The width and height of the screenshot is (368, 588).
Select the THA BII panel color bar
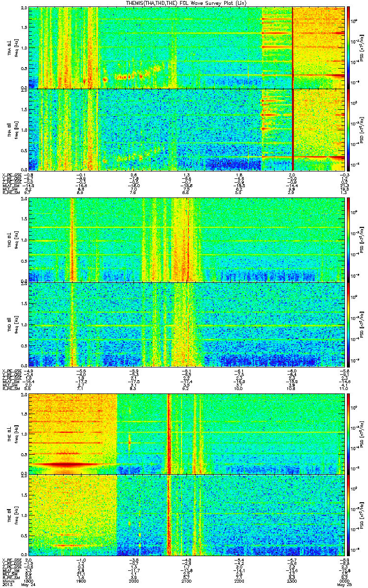349,129
